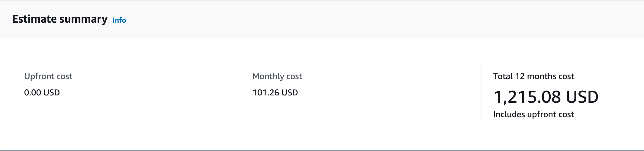
Task: Select the Upfront cost label
Action: pos(48,76)
